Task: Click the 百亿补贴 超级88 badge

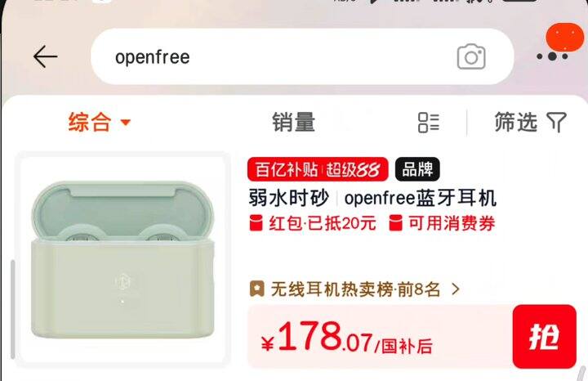Action: pos(318,169)
